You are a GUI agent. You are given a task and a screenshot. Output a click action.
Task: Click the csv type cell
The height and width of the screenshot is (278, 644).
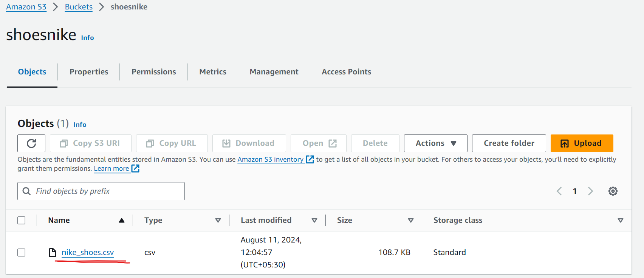tap(150, 252)
